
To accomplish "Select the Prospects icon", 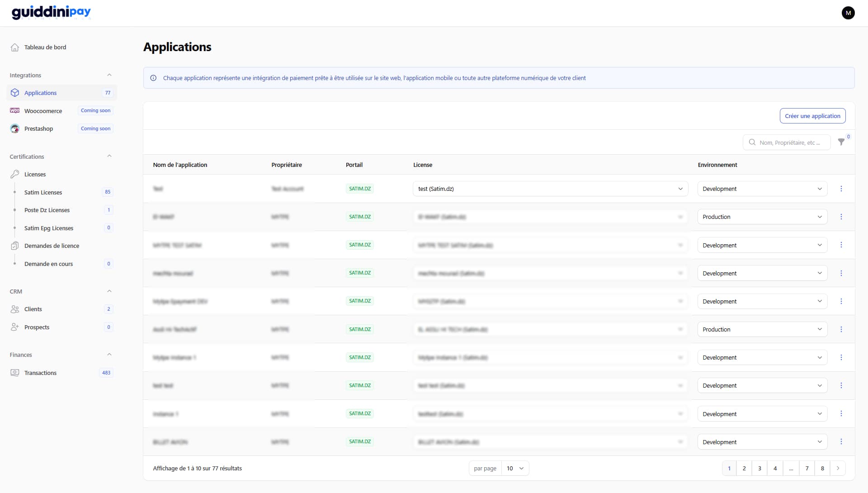I will pyautogui.click(x=14, y=327).
